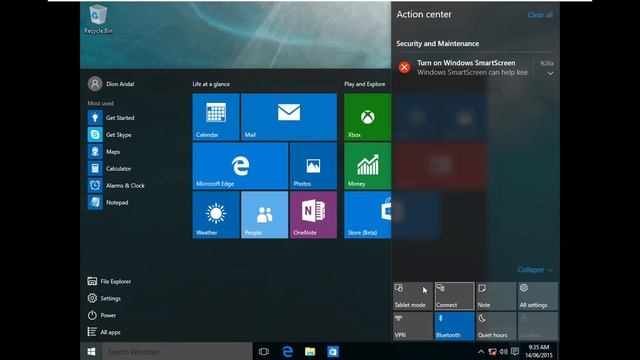Open Store from the taskbar
Viewport: 640px width, 360px height.
(x=333, y=351)
